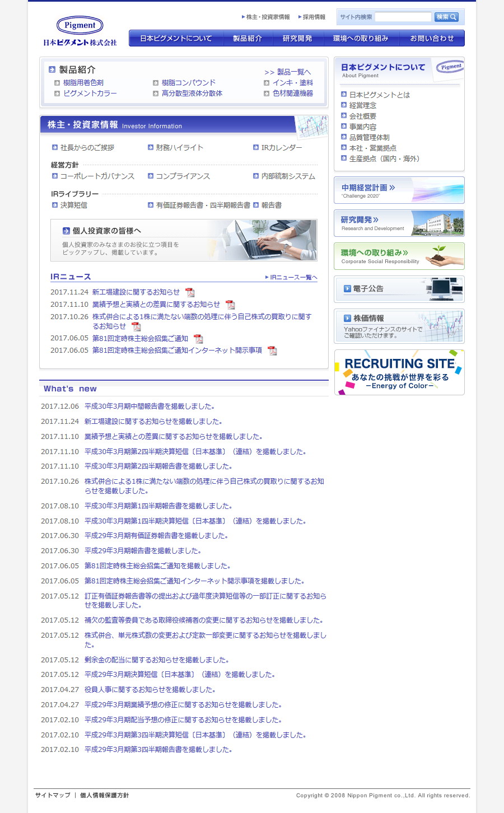Open PDF icon for インターネット開示事項
This screenshot has width=504, height=813.
coord(272,351)
